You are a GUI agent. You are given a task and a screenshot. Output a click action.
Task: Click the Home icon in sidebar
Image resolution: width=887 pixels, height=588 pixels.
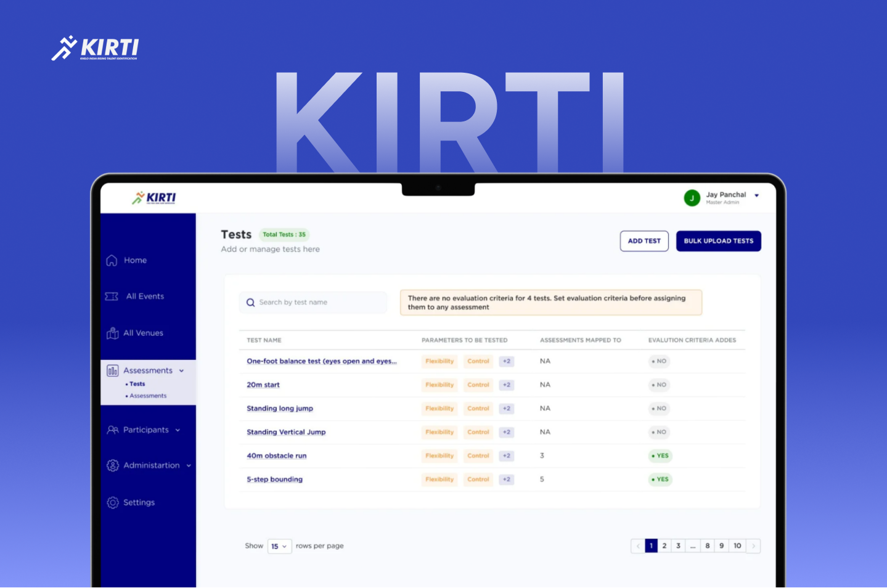[x=112, y=261]
